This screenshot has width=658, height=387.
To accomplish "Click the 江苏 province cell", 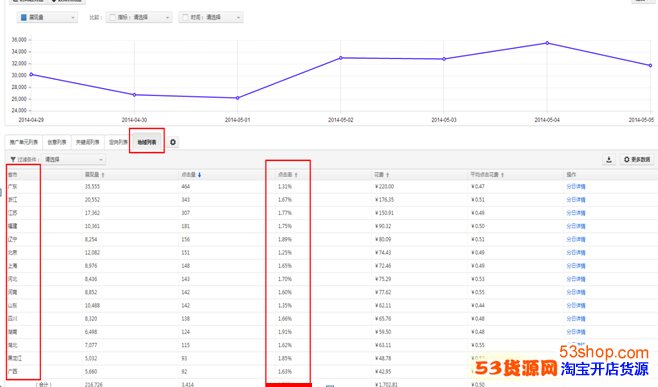I will tap(13, 213).
